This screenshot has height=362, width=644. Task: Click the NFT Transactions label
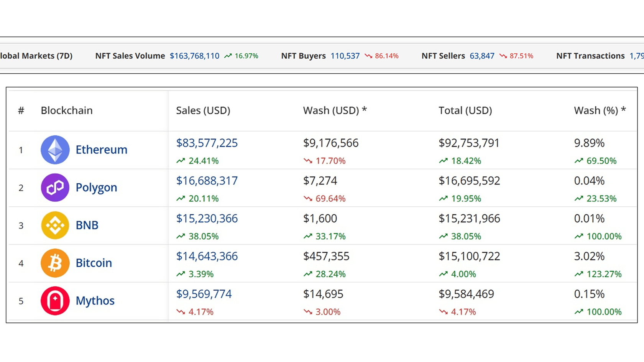point(590,56)
